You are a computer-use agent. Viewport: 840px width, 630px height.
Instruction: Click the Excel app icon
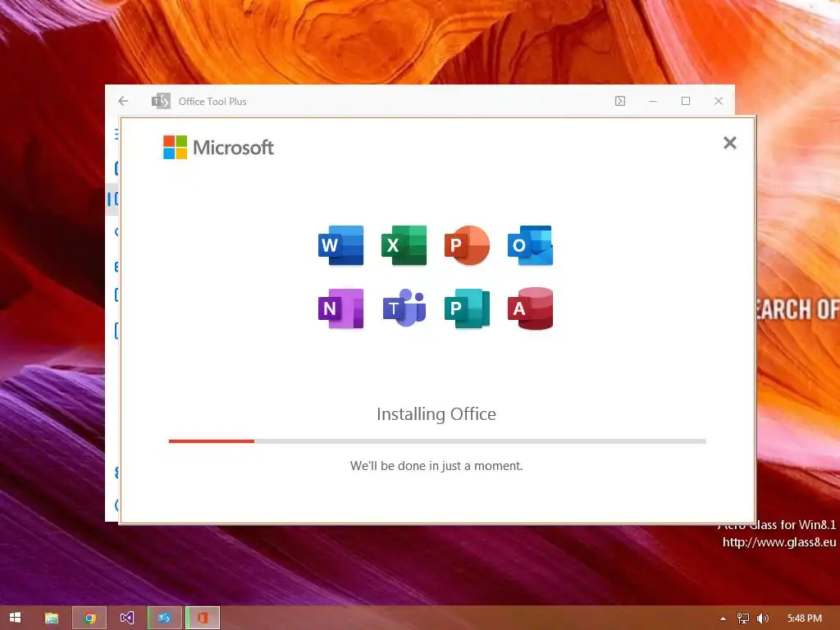pyautogui.click(x=404, y=245)
